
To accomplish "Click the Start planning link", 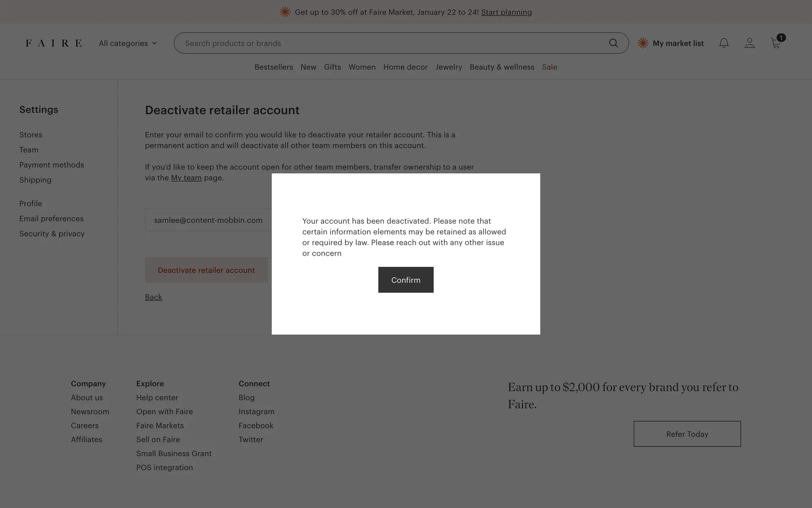I will click(506, 12).
